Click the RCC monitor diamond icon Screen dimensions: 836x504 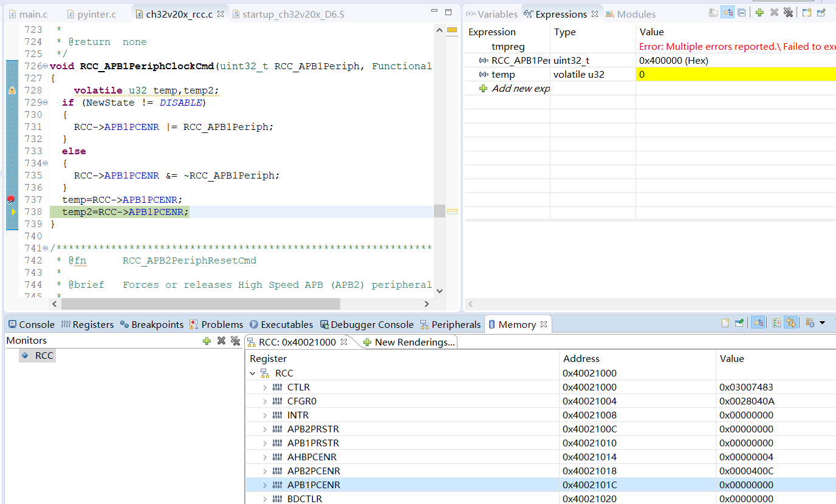[25, 355]
